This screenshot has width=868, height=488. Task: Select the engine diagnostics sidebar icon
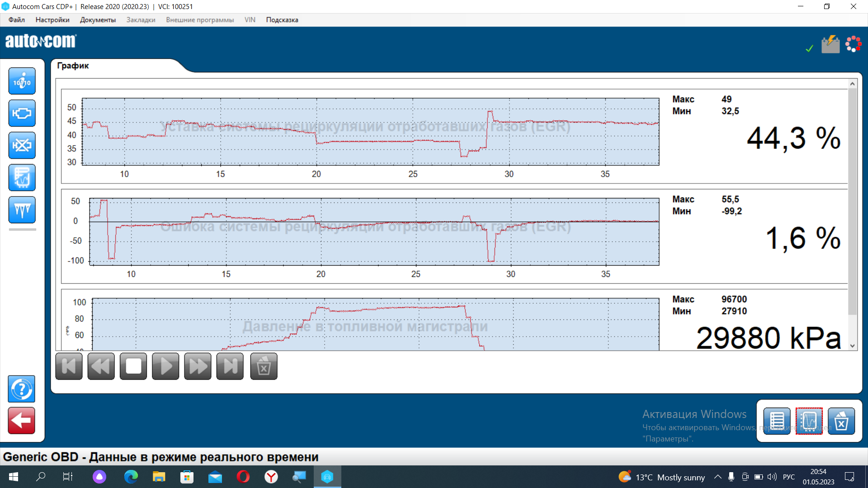tap(22, 113)
